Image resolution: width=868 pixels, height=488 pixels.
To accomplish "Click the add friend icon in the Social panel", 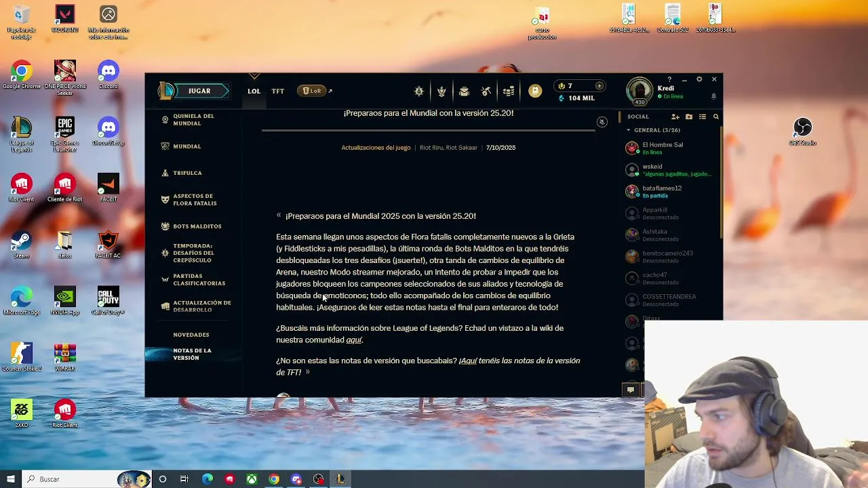I will [675, 117].
